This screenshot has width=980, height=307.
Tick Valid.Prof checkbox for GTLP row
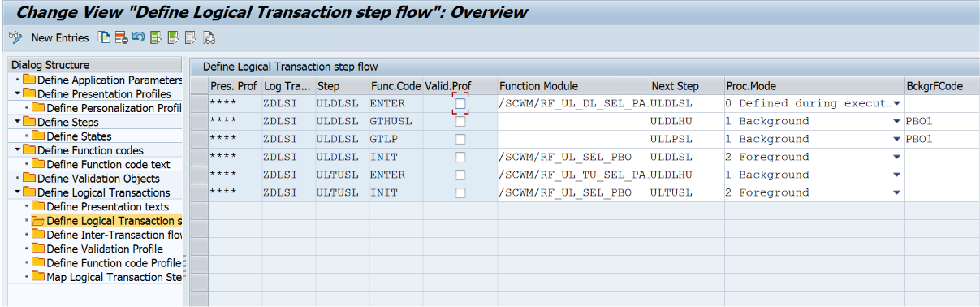[460, 140]
